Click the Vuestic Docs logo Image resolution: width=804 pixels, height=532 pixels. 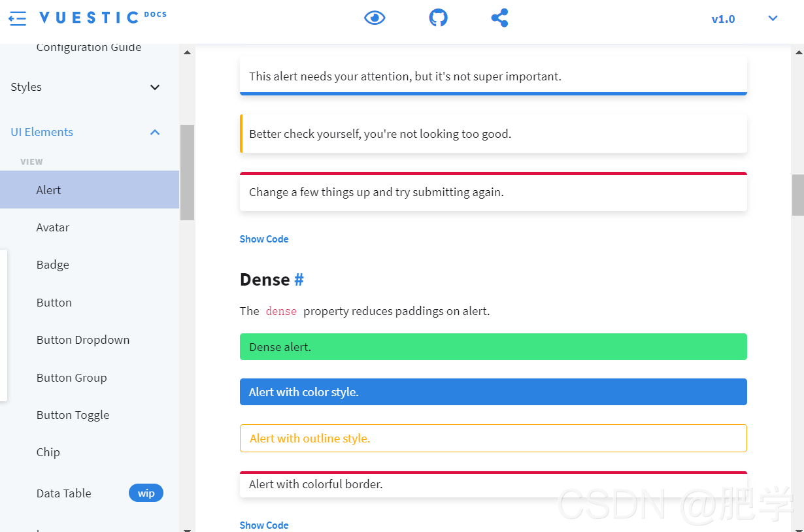pos(103,18)
